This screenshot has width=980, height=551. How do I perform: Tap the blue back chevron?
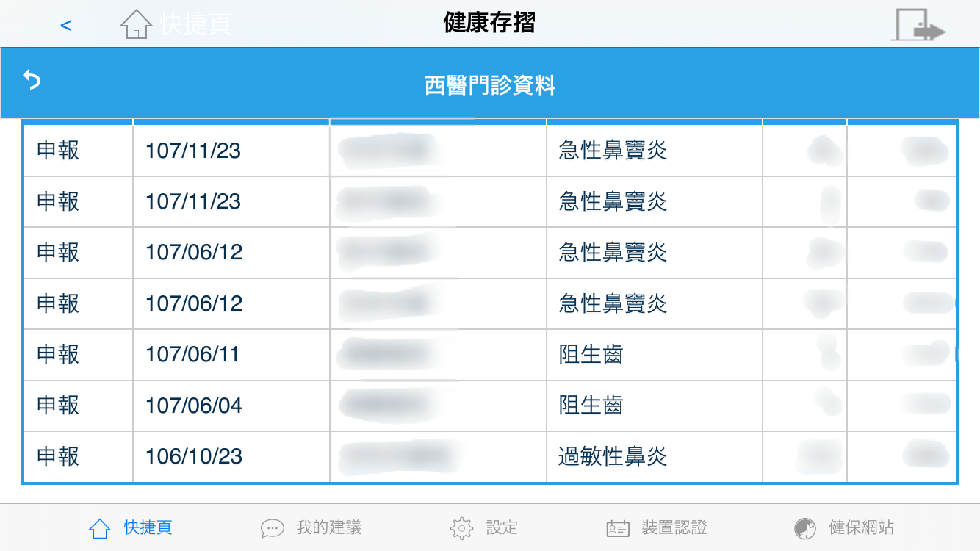(x=66, y=26)
